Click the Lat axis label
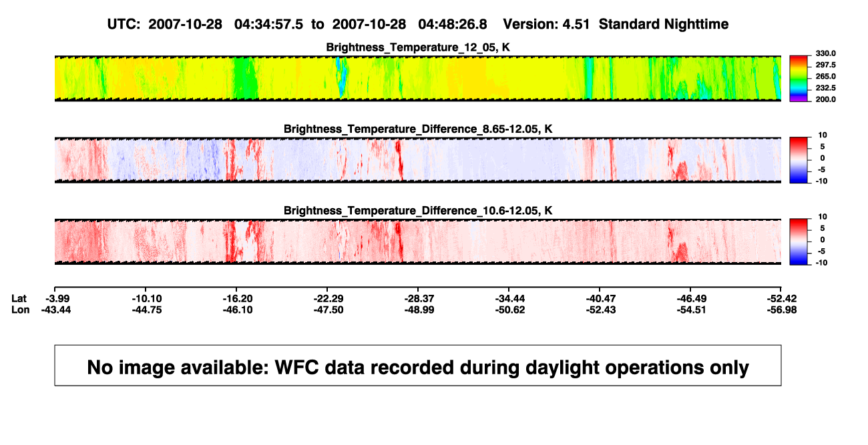The height and width of the screenshot is (445, 868). pos(20,298)
